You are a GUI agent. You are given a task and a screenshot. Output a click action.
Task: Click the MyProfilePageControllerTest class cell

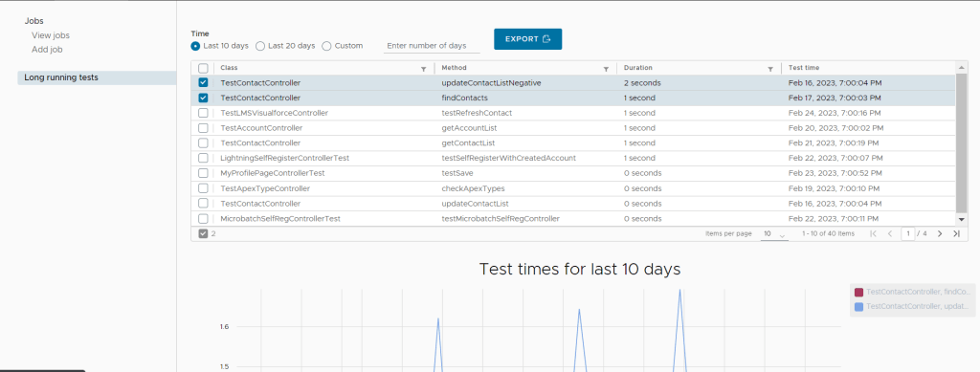(273, 173)
